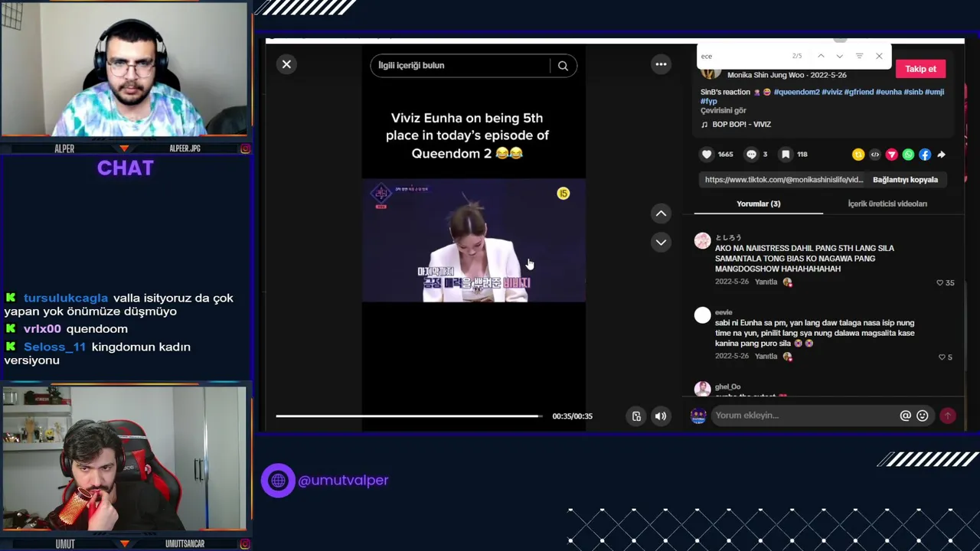Expand more share options with the arrow
The height and width of the screenshot is (551, 980).
[942, 155]
